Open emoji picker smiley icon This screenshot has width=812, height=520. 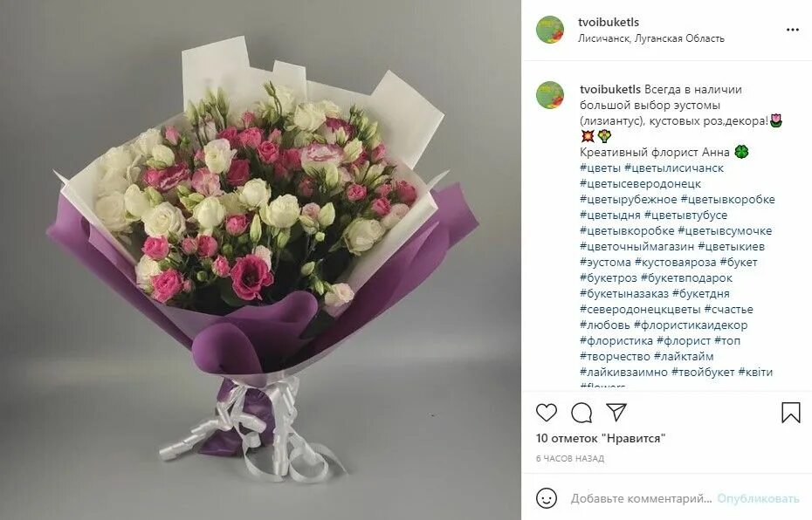pyautogui.click(x=547, y=498)
